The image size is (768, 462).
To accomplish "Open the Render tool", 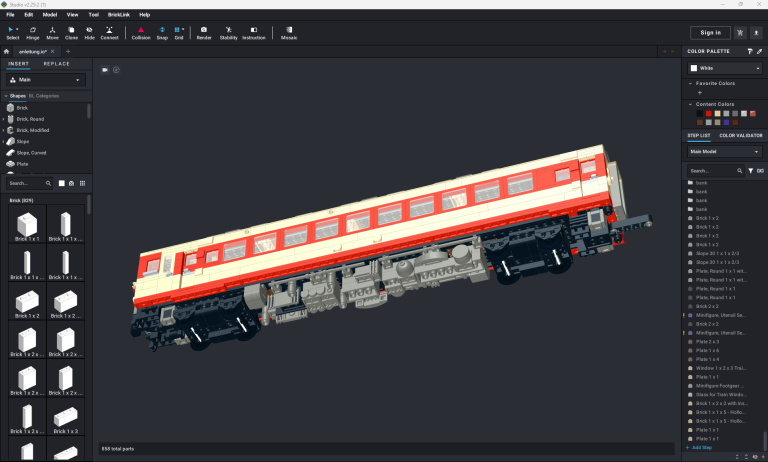I will pos(204,33).
